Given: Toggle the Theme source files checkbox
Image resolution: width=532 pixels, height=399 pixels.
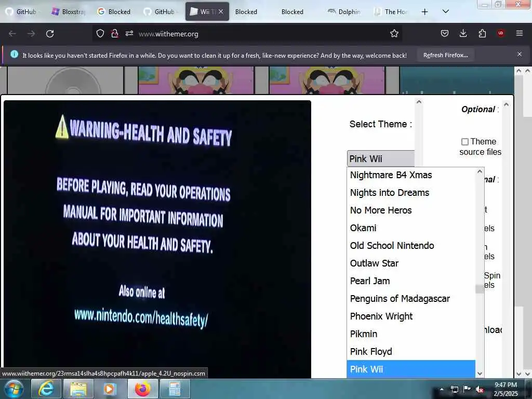Looking at the screenshot, I should pyautogui.click(x=465, y=141).
